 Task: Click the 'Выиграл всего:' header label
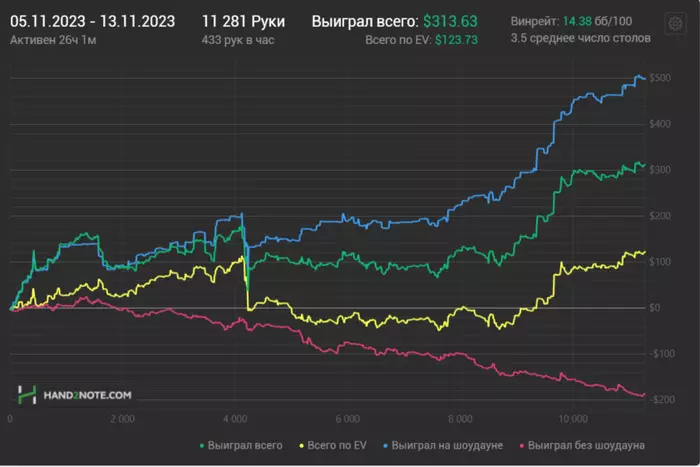(x=365, y=21)
